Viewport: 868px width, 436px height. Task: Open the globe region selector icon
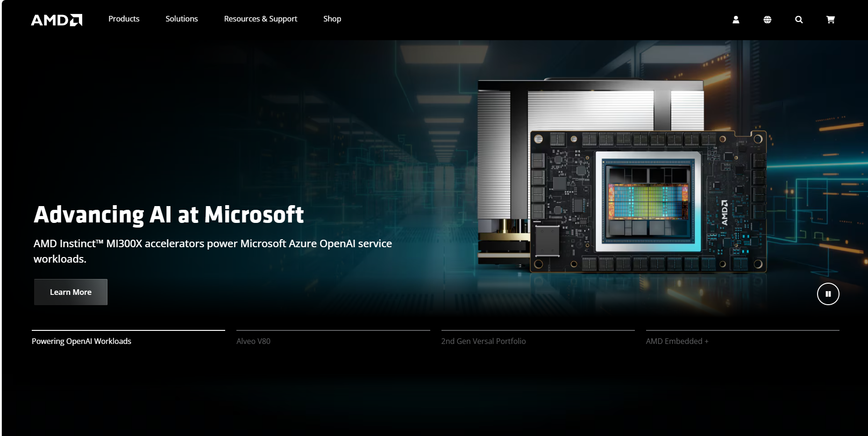(768, 20)
